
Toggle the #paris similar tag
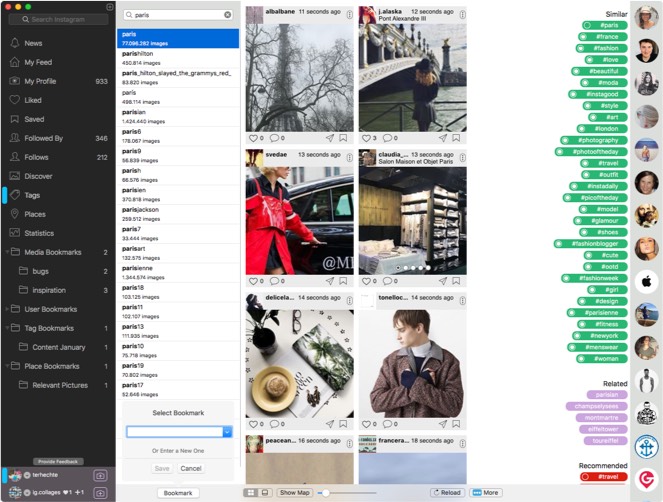pos(605,25)
